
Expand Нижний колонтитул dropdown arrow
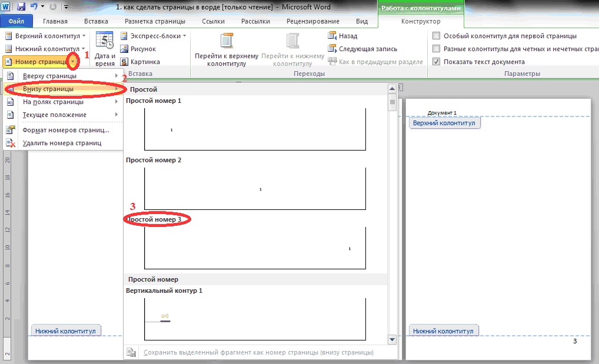click(84, 49)
